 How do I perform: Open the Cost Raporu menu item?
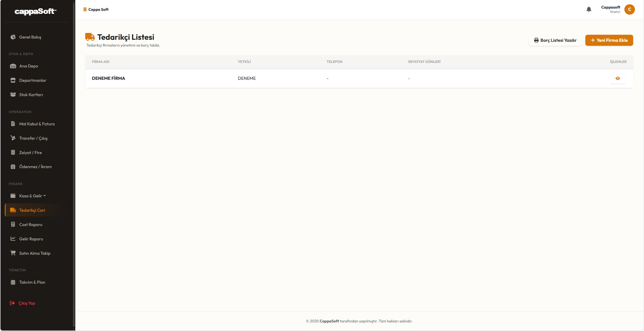coord(31,225)
